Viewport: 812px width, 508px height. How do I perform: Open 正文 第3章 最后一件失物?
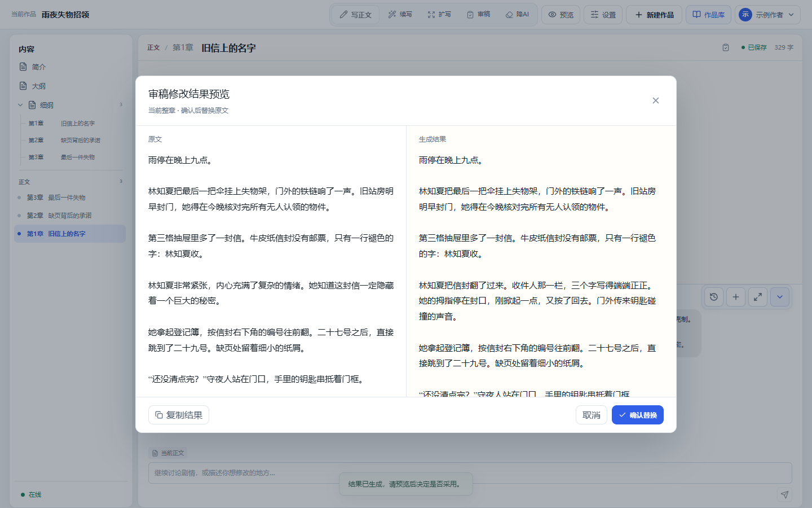[x=70, y=198]
